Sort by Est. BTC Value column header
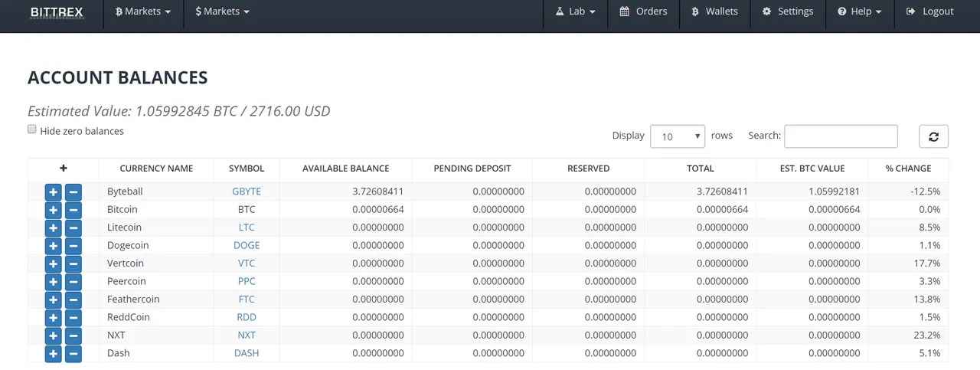The image size is (980, 370). tap(812, 169)
